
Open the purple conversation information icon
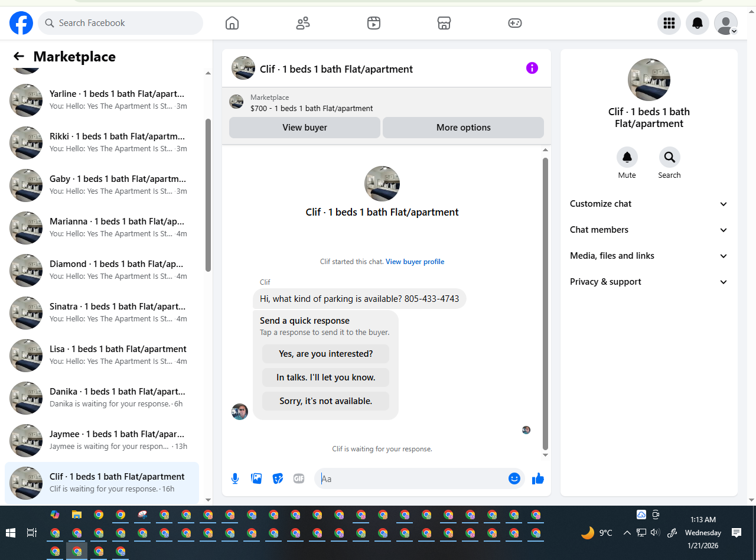(x=532, y=68)
